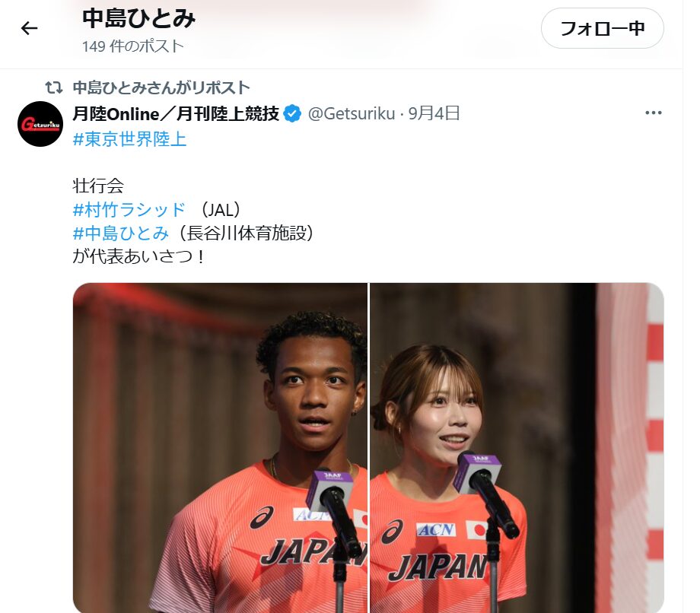The image size is (700, 613).
Task: Click the blue verified badge icon
Action: (292, 114)
